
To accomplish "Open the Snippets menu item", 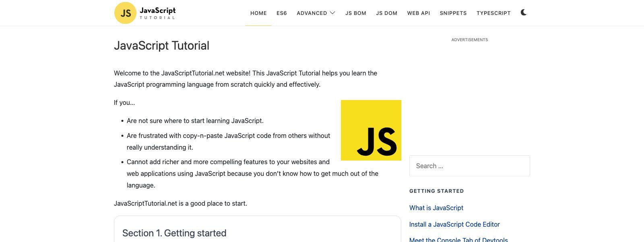I will (x=453, y=13).
